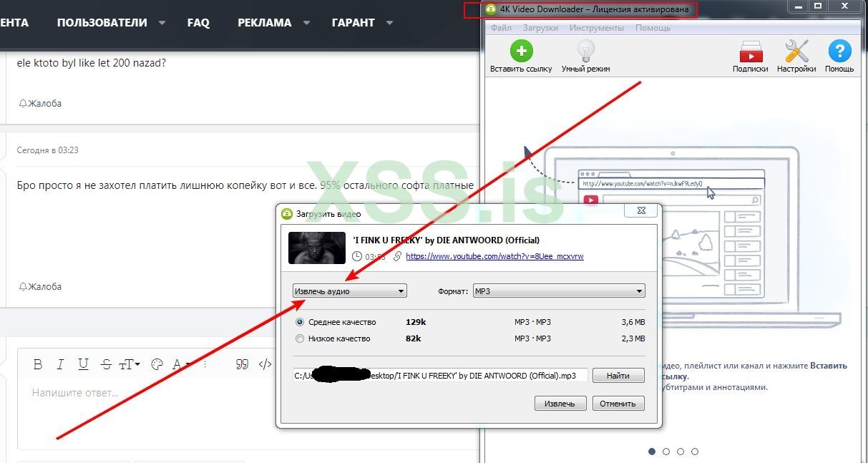This screenshot has width=868, height=463.
Task: Open the Инструменты menu
Action: tap(597, 28)
